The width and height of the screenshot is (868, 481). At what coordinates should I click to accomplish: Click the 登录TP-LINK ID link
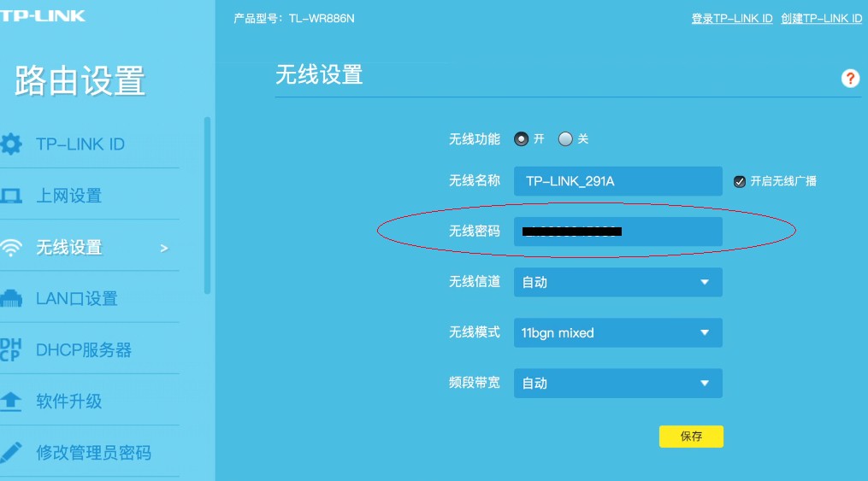click(732, 18)
